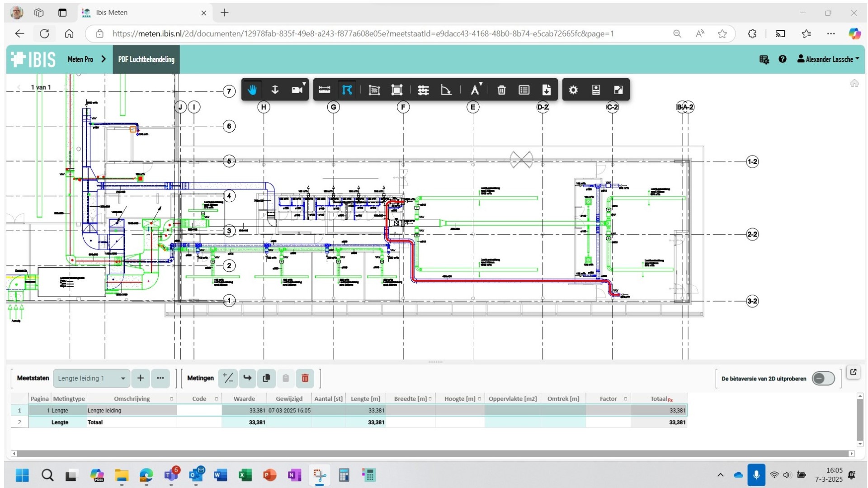Pick the angle measurement tool
Screen dimensions: 868x488
[446, 90]
